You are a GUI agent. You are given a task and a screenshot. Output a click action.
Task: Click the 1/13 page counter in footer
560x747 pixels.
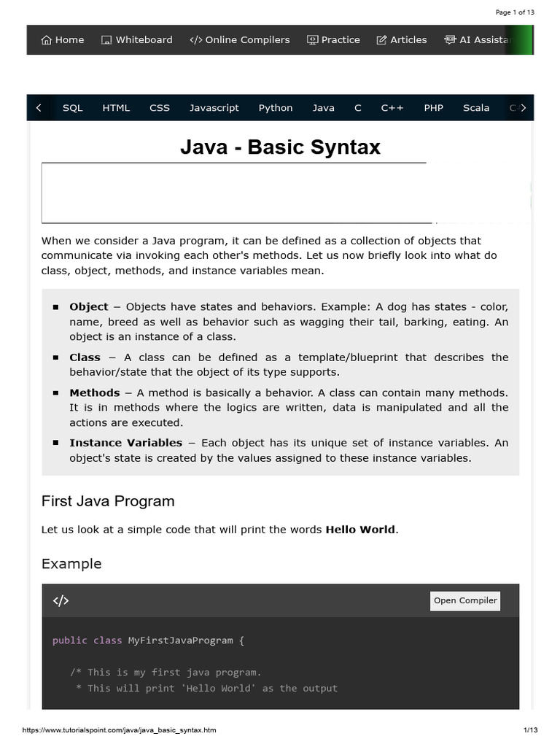531,729
